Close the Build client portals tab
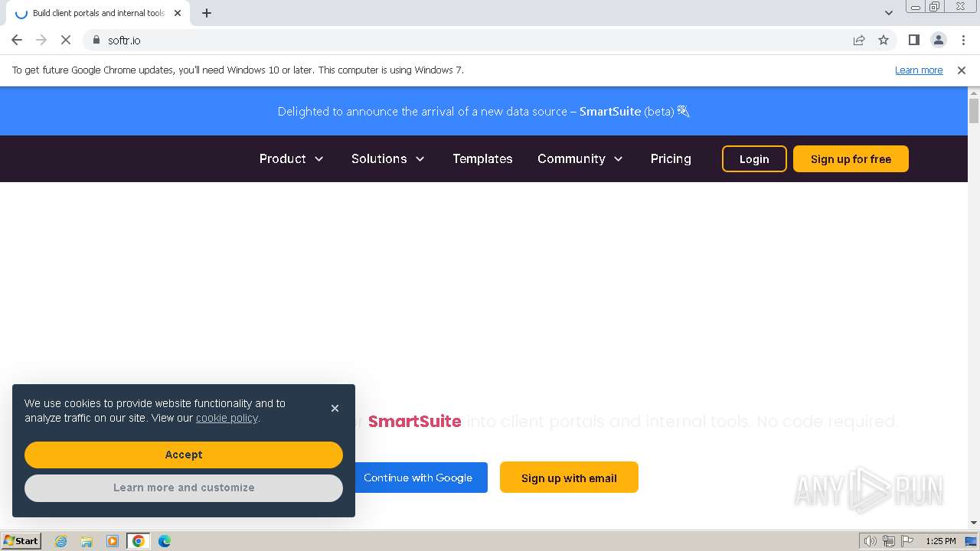The height and width of the screenshot is (551, 980). [178, 13]
